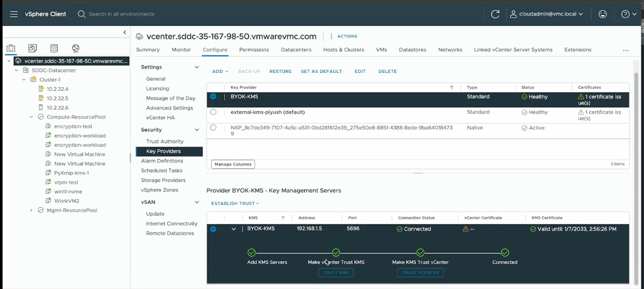Switch to Storage inventory view icon

pyautogui.click(x=54, y=48)
